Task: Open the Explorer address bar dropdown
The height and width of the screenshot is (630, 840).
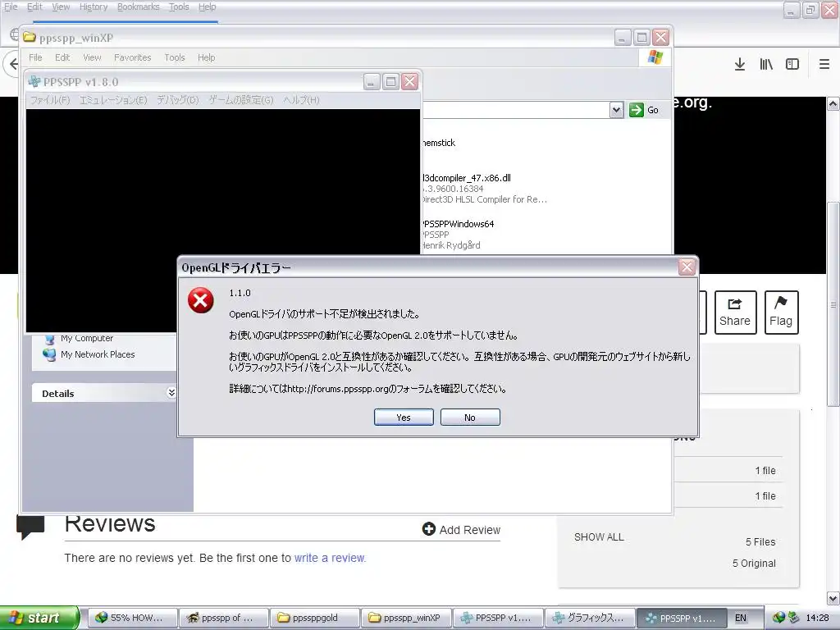Action: (616, 110)
